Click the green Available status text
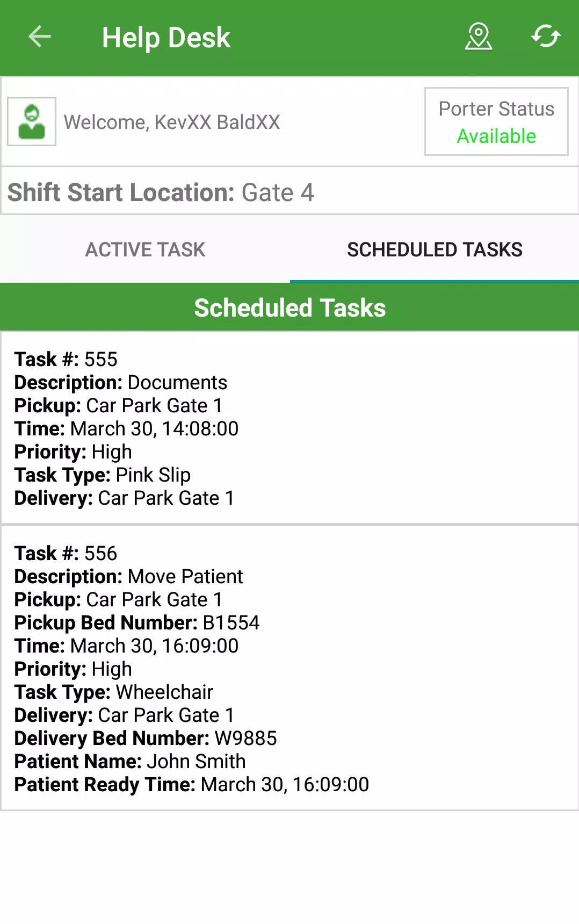 (496, 136)
